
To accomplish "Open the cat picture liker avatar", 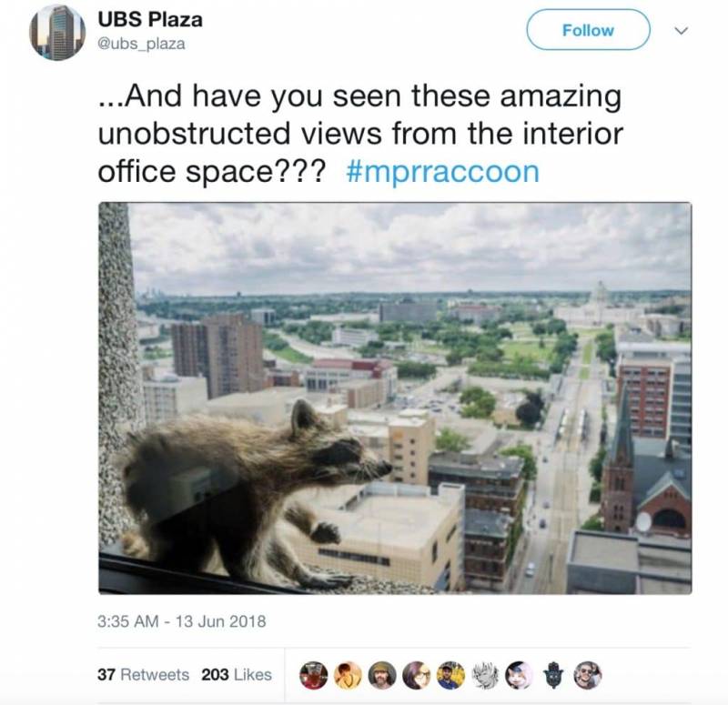I will point(519,675).
